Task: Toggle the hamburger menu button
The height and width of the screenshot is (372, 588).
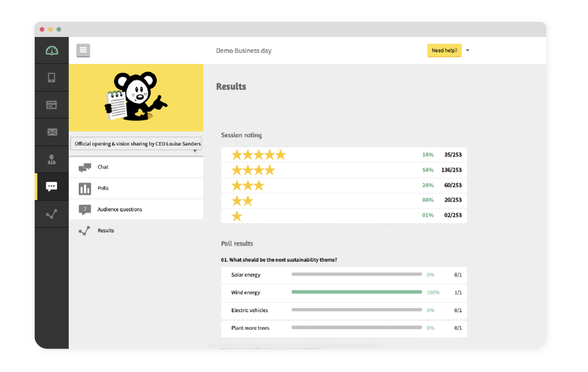Action: 83,50
